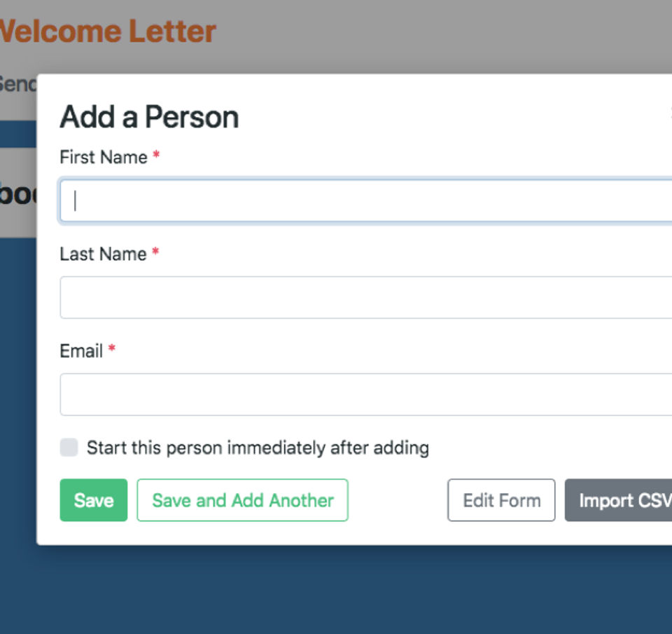Viewport: 672px width, 634px height.
Task: Click the Import CSV button
Action: point(620,500)
